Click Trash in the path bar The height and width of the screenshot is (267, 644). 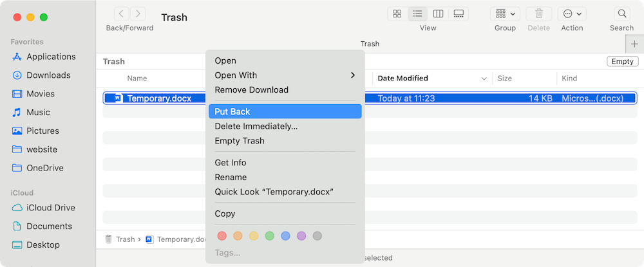click(120, 239)
